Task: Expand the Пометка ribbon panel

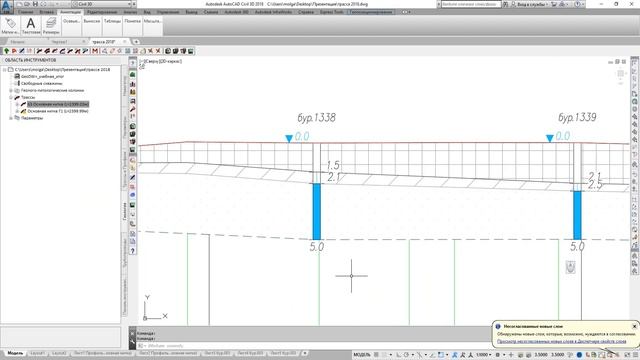Action: [132, 21]
